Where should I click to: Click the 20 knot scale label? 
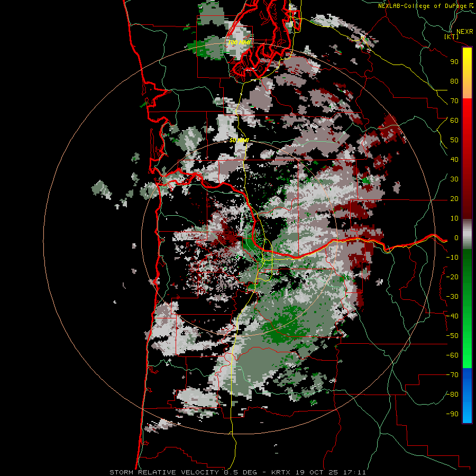[454, 199]
